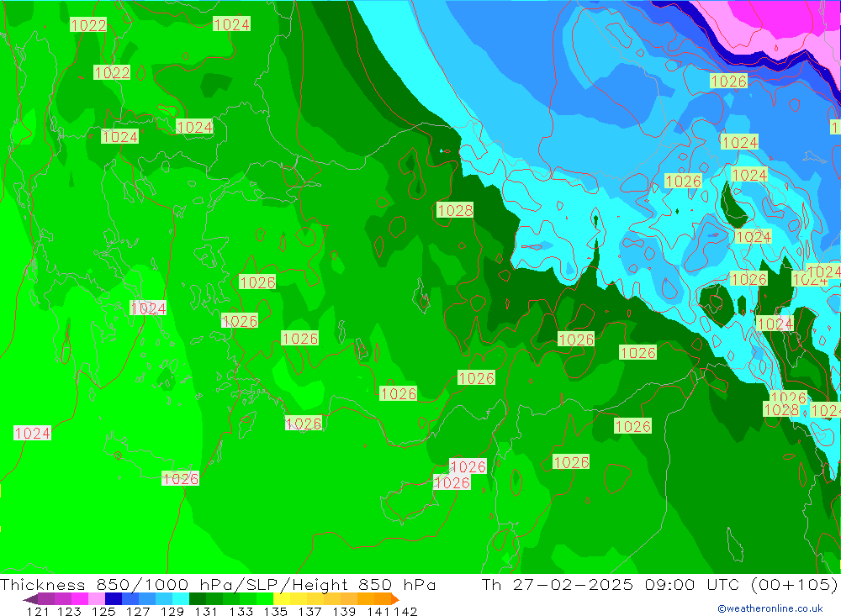Choose the cyan legend swatch above 129

click(x=181, y=599)
